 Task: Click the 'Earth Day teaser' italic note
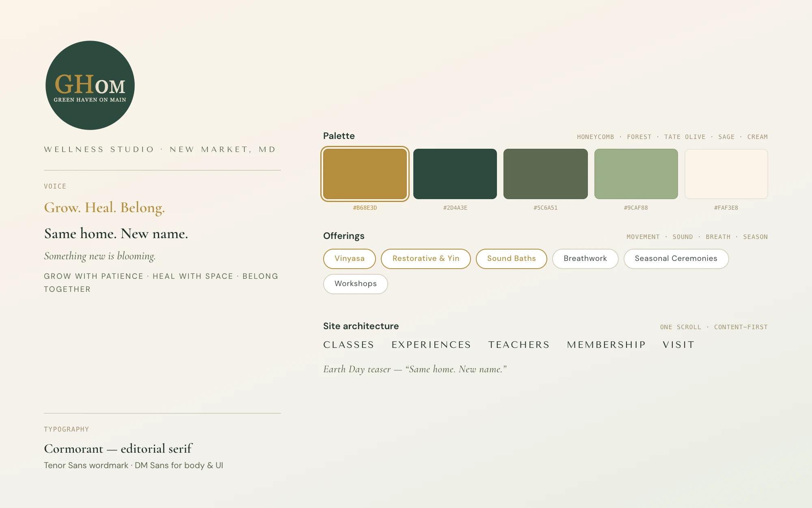415,369
